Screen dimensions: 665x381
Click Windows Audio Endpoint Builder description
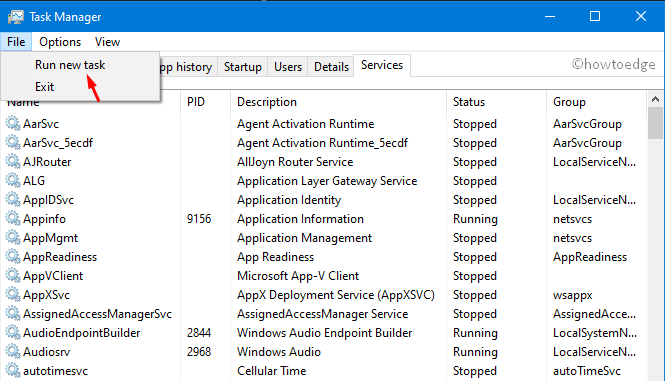[324, 333]
